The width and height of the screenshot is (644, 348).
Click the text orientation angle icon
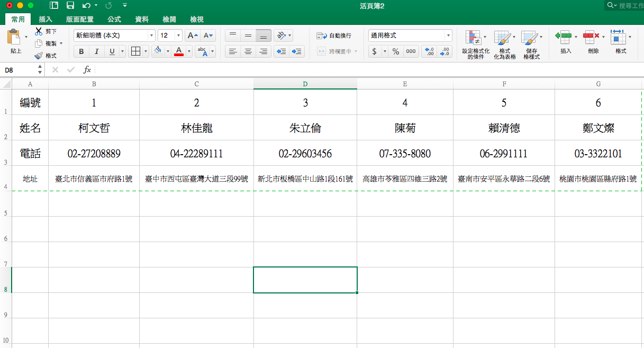click(x=281, y=35)
